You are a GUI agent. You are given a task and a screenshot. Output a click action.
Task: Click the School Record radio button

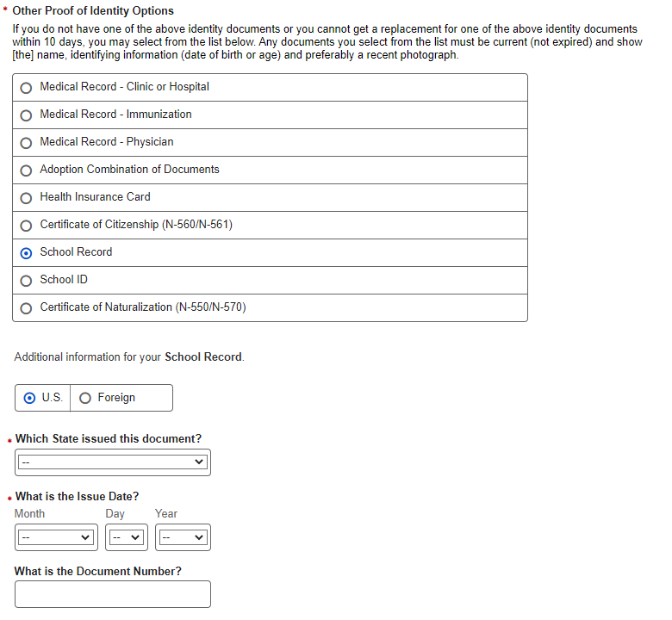click(27, 253)
